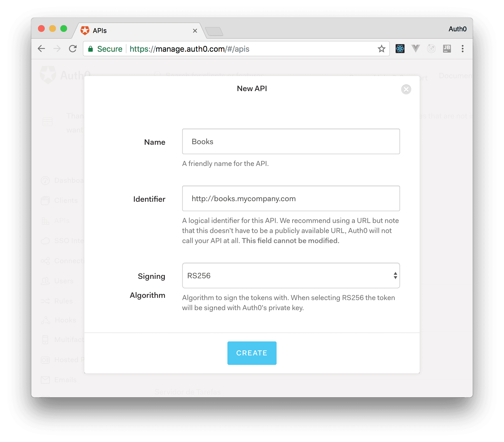Close the APIs tab
Screen dimensions: 504x442
coord(195,31)
